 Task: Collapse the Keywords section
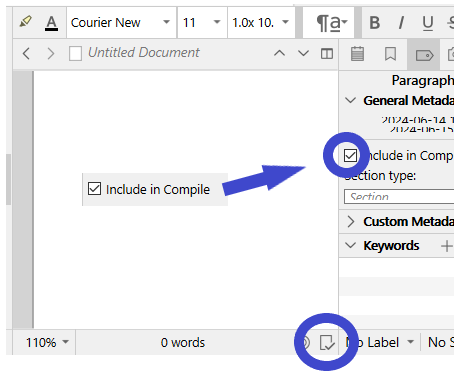(350, 246)
